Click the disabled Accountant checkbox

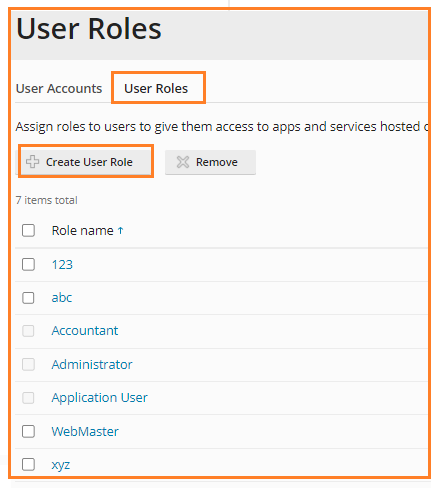coord(28,331)
